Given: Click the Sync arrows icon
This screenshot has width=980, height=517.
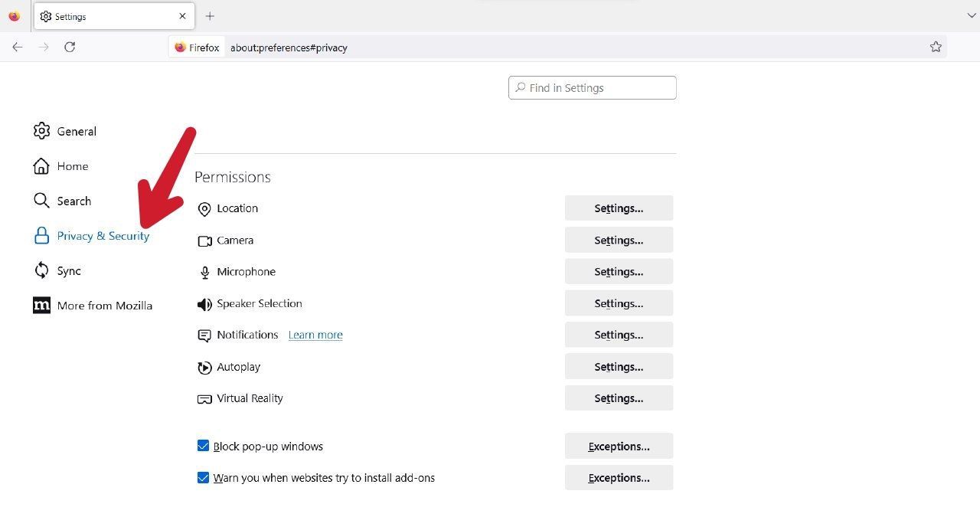Looking at the screenshot, I should click(x=41, y=270).
